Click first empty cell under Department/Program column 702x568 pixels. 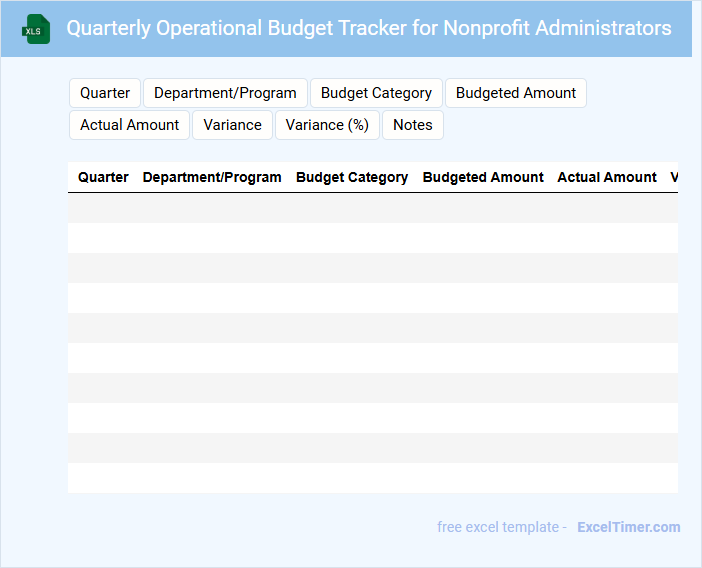tap(212, 208)
